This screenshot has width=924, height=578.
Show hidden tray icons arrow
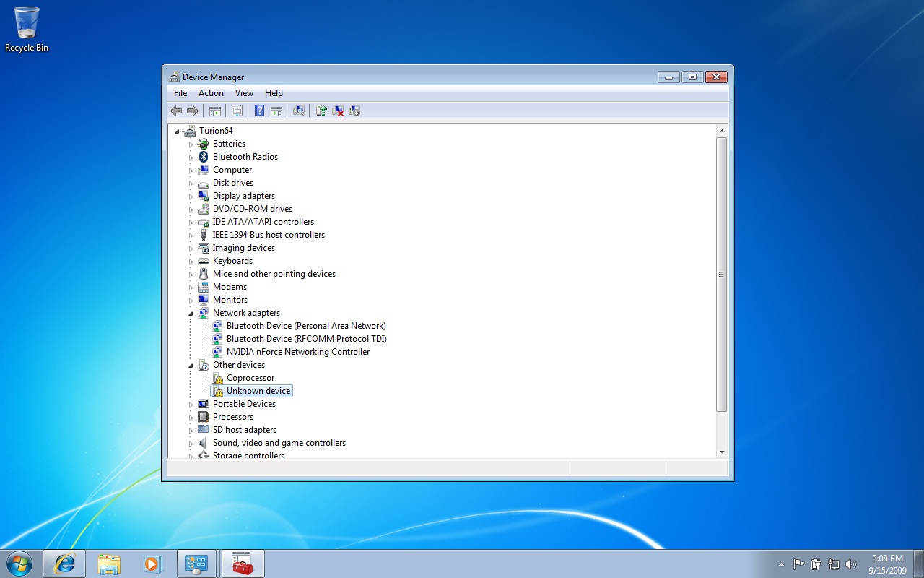[x=781, y=564]
